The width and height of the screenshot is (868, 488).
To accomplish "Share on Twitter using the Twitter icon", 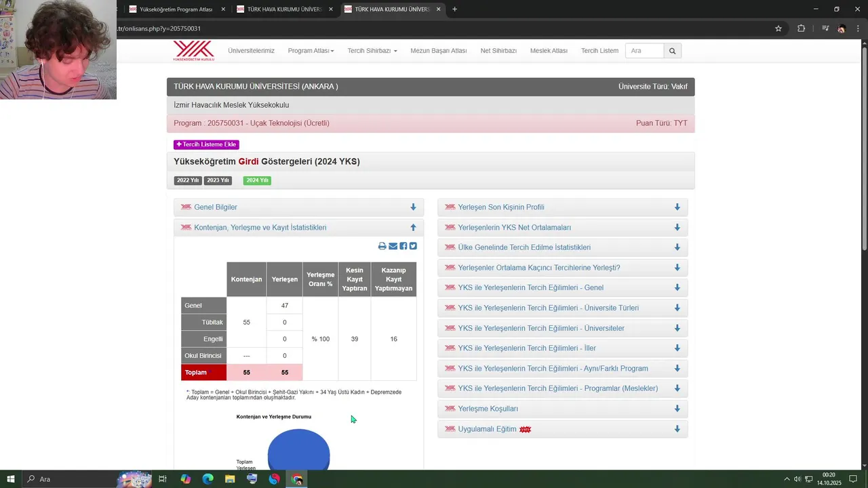I will tap(413, 246).
